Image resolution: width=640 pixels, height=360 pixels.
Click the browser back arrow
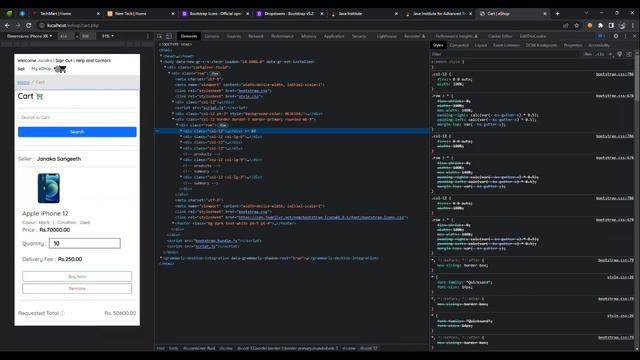[x=7, y=25]
